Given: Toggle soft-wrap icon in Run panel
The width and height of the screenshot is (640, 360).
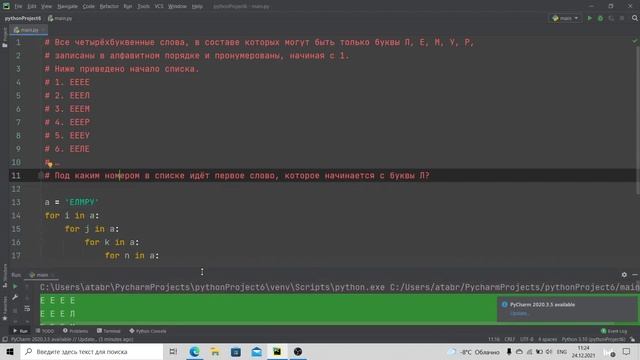Looking at the screenshot, I should (27, 308).
